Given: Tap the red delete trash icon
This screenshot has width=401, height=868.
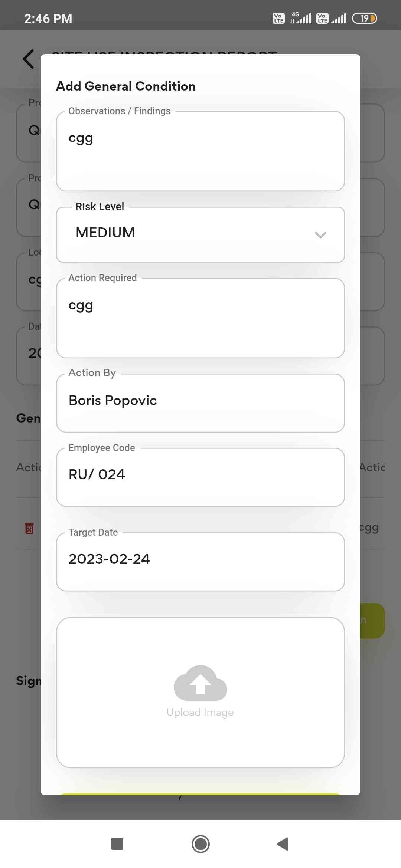Looking at the screenshot, I should point(29,528).
